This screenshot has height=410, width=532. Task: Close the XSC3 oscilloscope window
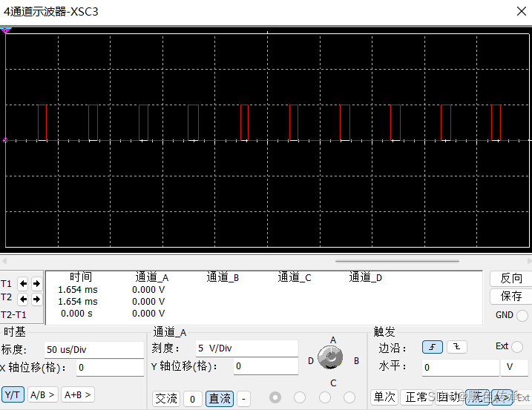pyautogui.click(x=522, y=11)
